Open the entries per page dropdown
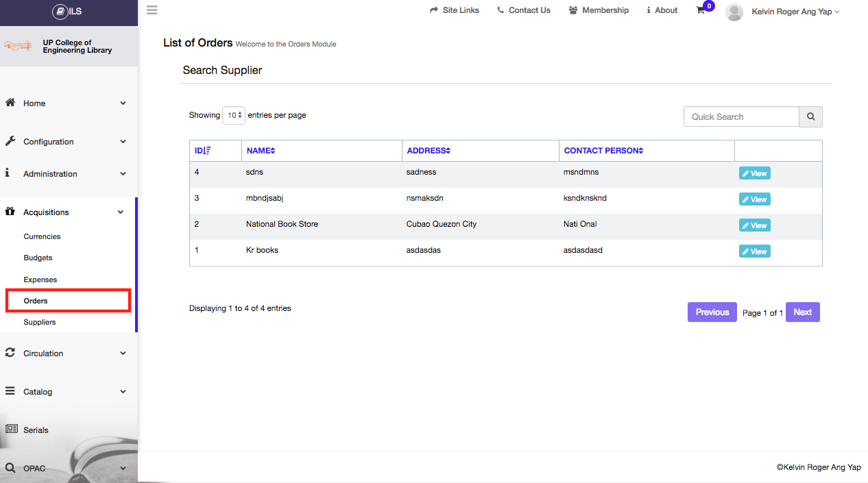Viewport: 868px width, 483px height. (x=234, y=116)
